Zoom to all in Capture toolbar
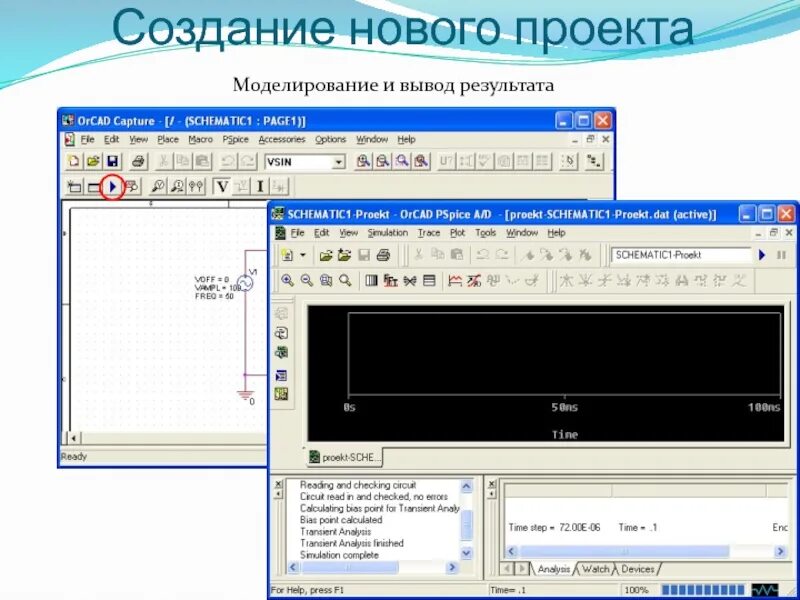The width and height of the screenshot is (800, 600). 421,162
